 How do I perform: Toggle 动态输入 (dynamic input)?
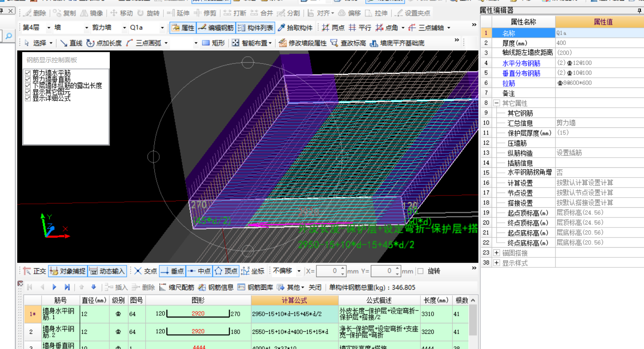pyautogui.click(x=107, y=271)
